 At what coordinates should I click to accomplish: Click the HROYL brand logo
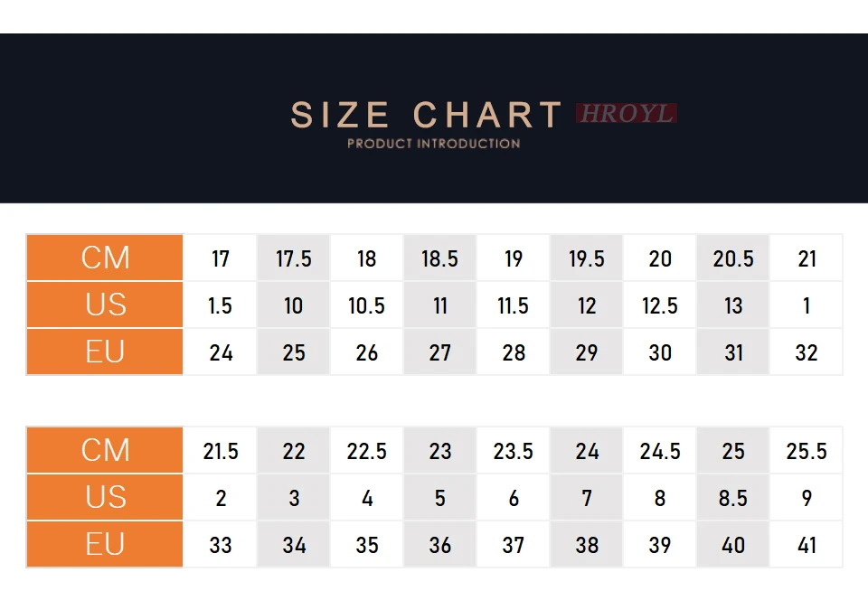(x=626, y=114)
